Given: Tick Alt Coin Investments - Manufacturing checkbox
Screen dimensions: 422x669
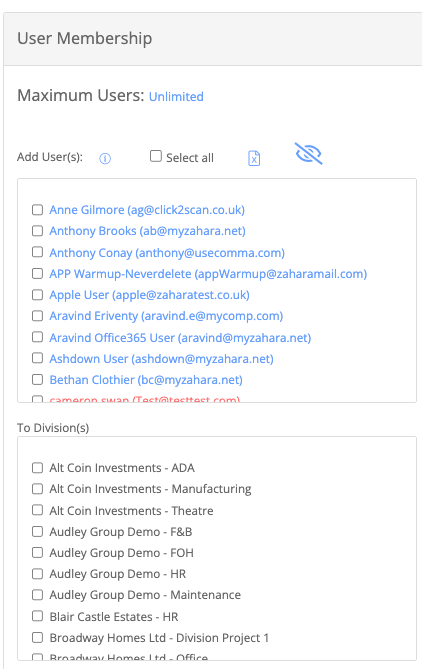Looking at the screenshot, I should [38, 489].
